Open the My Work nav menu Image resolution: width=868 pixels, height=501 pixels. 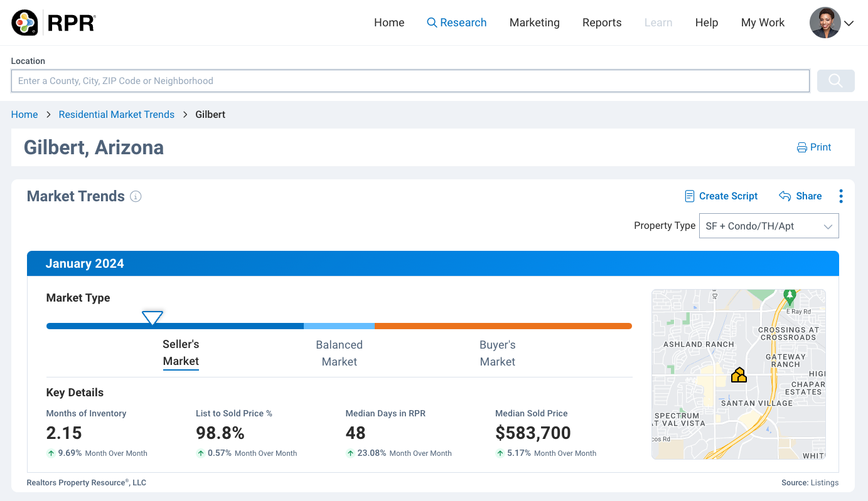coord(763,23)
